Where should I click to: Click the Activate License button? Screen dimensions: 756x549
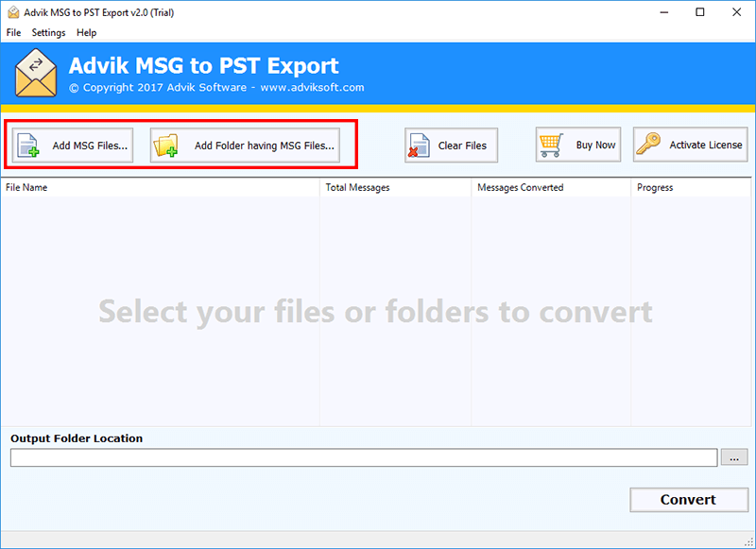(x=691, y=145)
